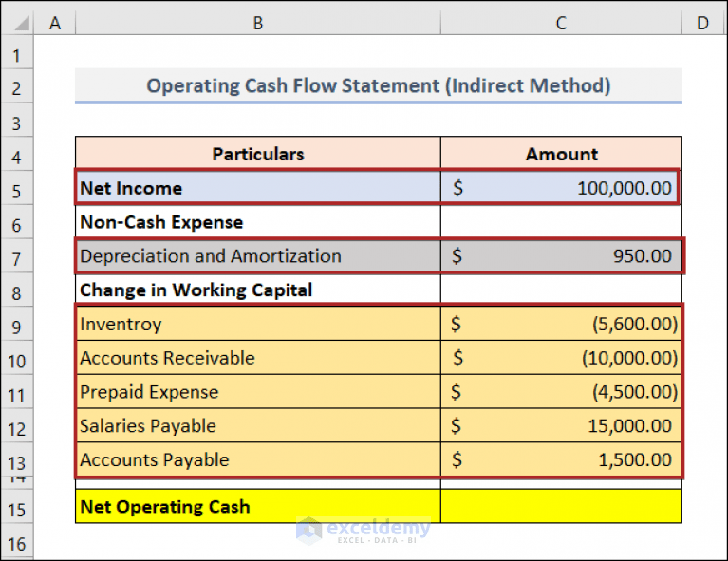Screen dimensions: 728x561
Task: Select the Change in Working Capital cell
Action: 258,290
